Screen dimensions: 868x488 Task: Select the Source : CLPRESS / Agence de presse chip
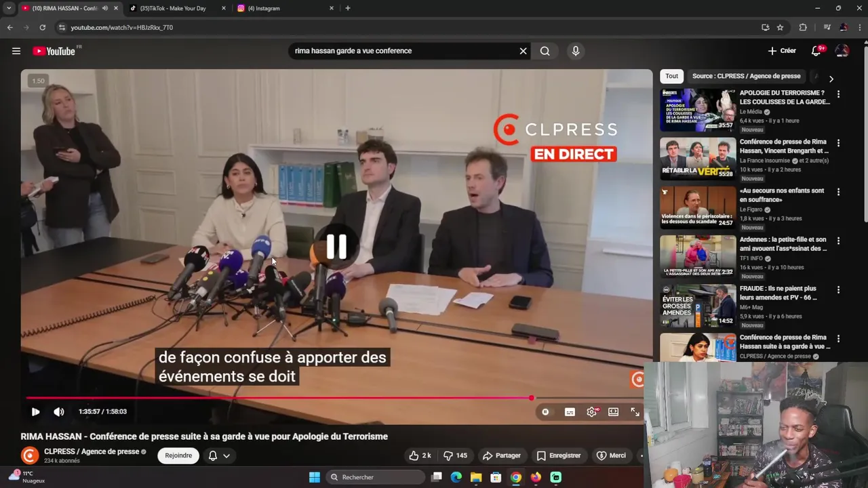(x=747, y=76)
